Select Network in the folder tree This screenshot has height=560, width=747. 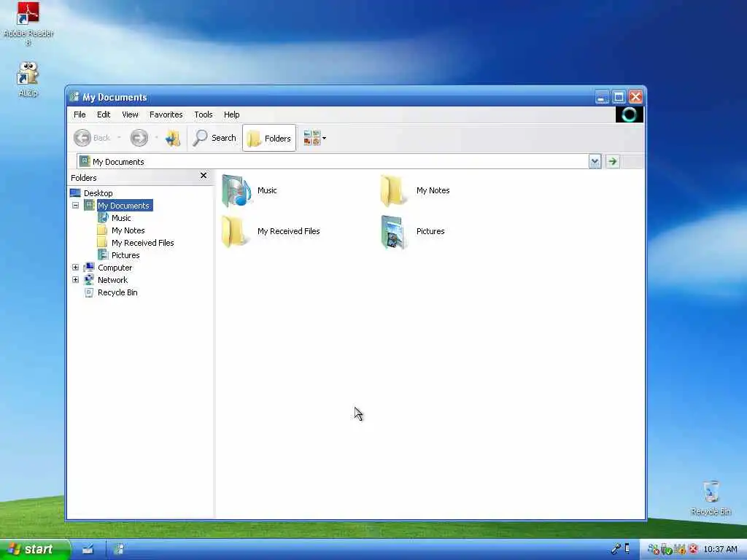[112, 280]
